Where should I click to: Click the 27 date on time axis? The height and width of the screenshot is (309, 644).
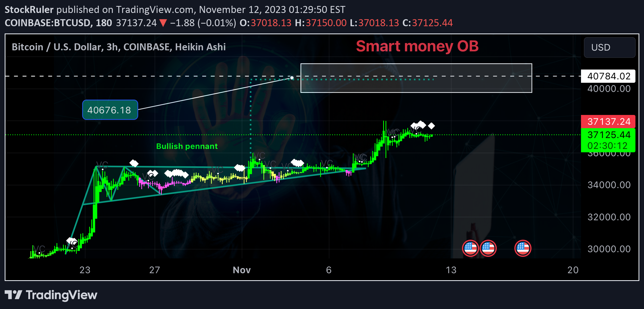(x=155, y=270)
